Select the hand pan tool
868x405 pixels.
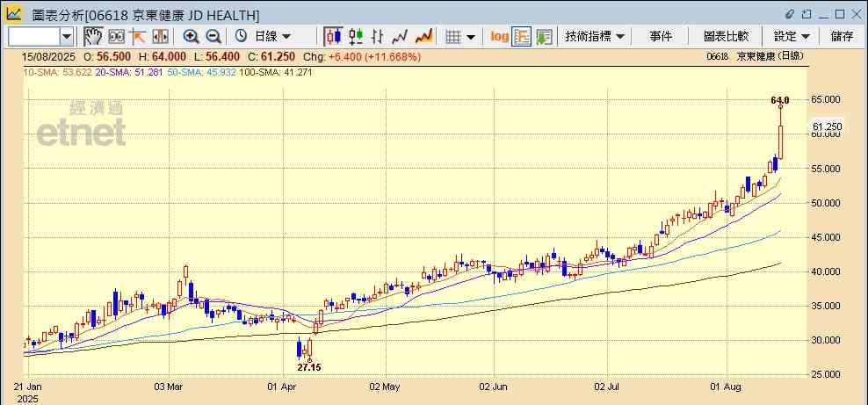(93, 37)
